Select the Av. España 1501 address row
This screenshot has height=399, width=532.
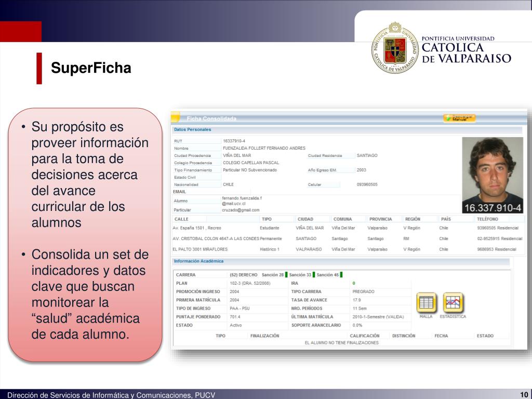coord(348,228)
